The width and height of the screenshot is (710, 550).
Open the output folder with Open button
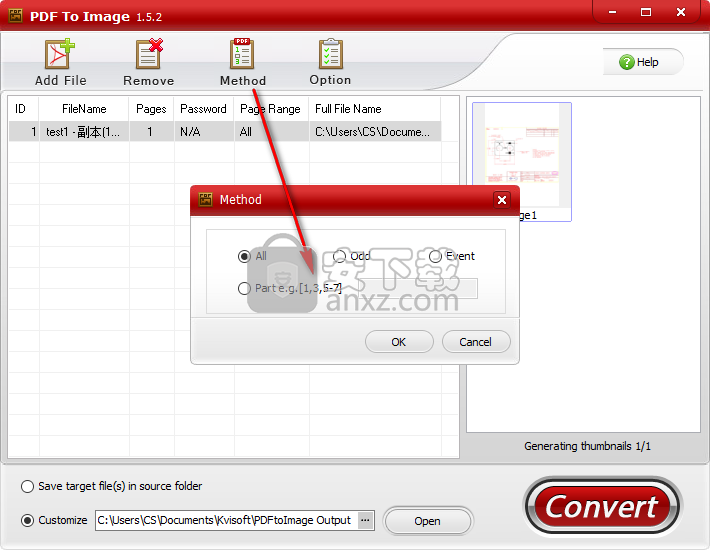428,521
